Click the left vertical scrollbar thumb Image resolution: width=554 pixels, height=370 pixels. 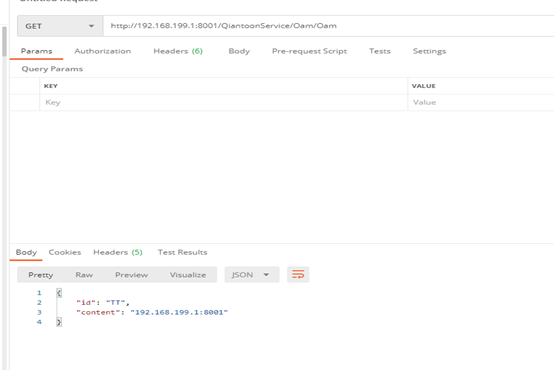click(4, 42)
